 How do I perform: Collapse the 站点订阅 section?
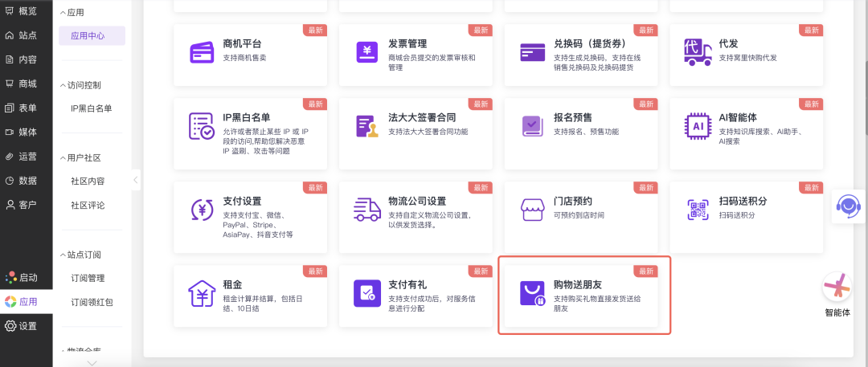[63, 255]
